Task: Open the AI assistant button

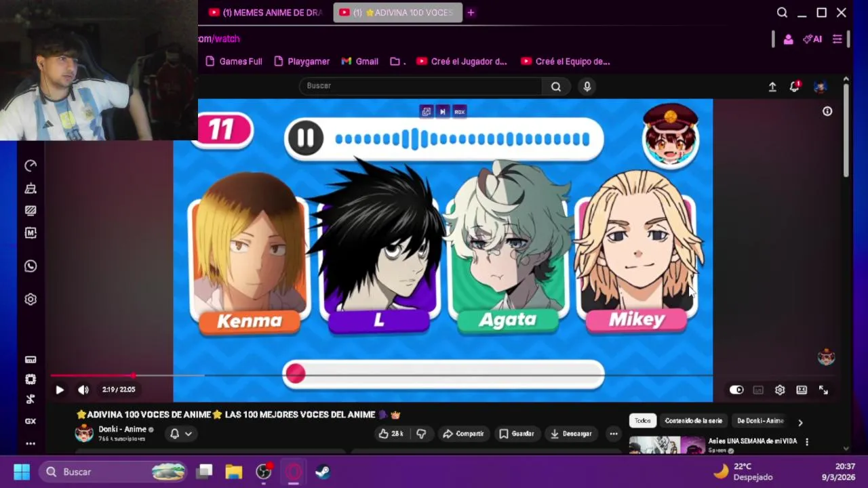Action: (812, 39)
